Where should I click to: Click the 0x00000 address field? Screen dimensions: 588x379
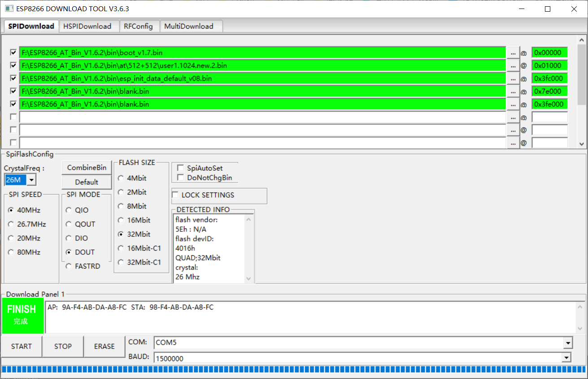click(x=549, y=52)
